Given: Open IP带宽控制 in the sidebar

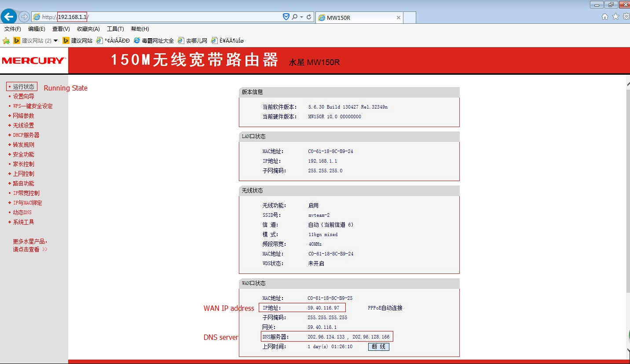Looking at the screenshot, I should tap(26, 193).
